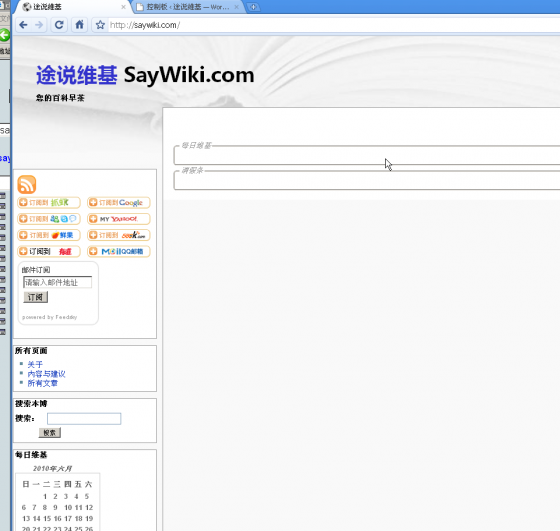
Task: Bookmark the page with the star icon
Action: tap(100, 25)
